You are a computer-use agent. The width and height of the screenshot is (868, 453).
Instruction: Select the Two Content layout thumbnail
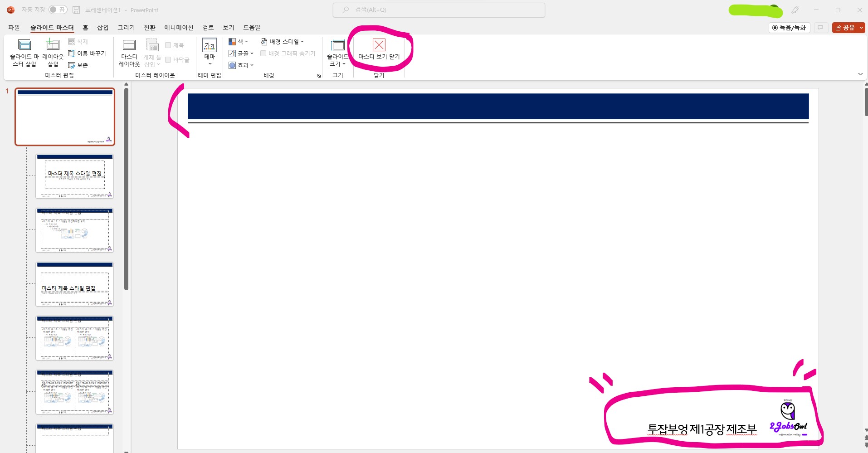(75, 338)
